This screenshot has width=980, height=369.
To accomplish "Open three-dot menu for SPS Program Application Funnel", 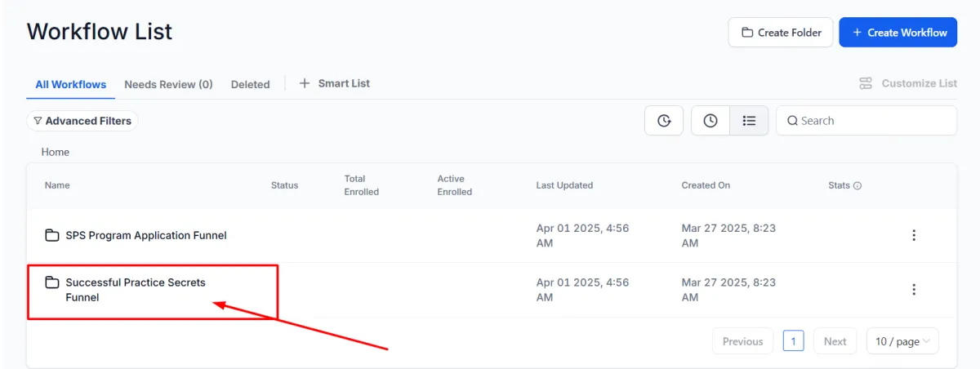I will [914, 235].
